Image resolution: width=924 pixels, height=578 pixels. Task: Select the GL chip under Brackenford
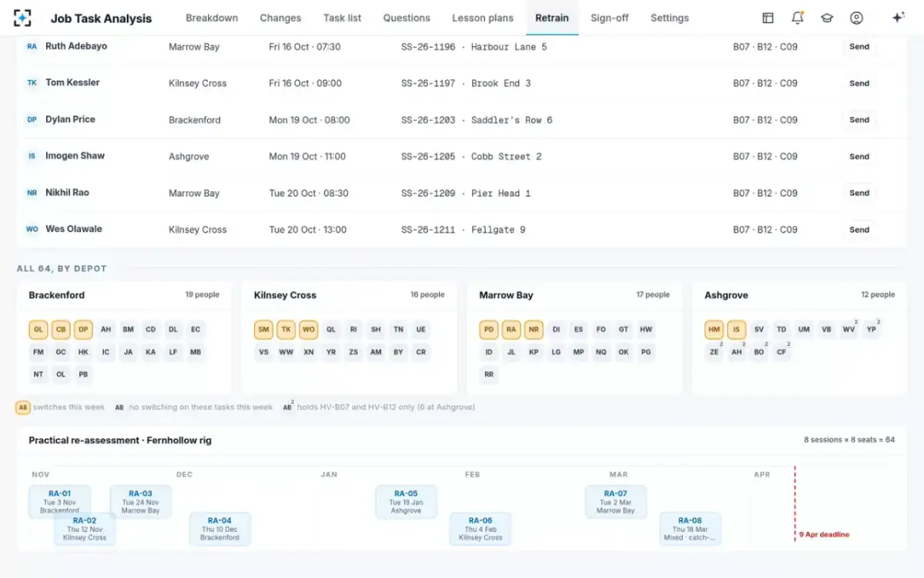tap(38, 330)
